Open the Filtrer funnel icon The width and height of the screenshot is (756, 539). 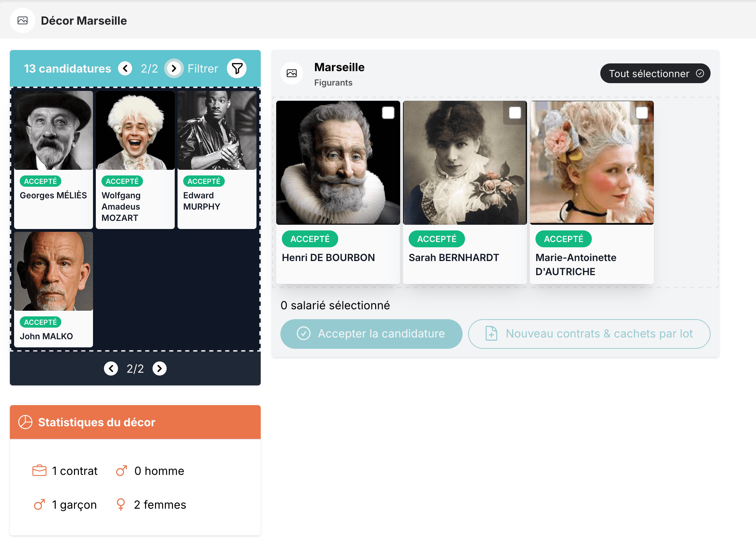pyautogui.click(x=237, y=68)
